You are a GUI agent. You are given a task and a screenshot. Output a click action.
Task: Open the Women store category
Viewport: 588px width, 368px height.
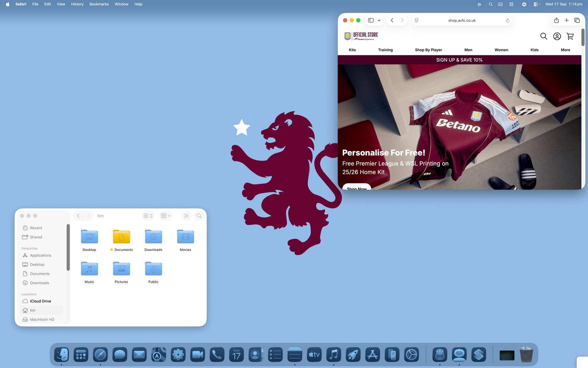click(501, 50)
